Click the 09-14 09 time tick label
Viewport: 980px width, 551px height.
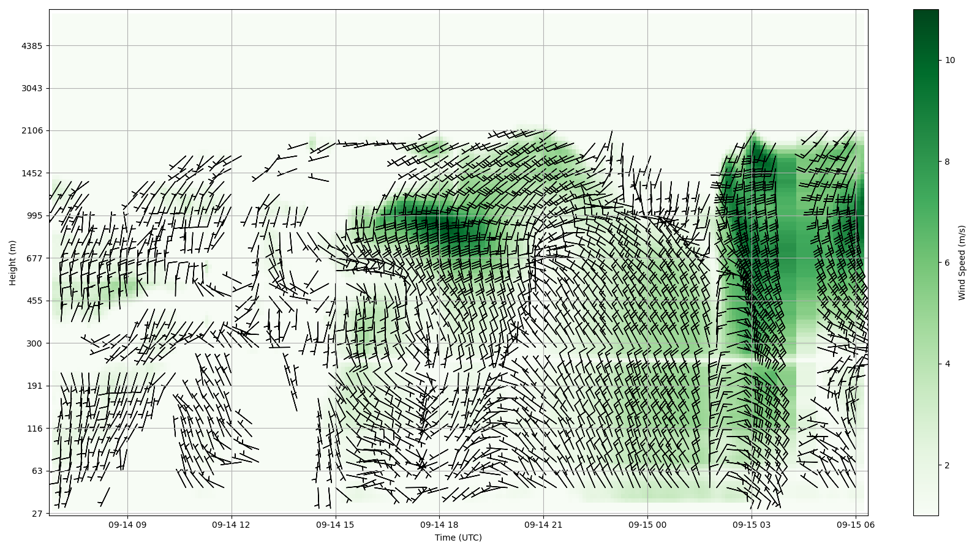(127, 525)
